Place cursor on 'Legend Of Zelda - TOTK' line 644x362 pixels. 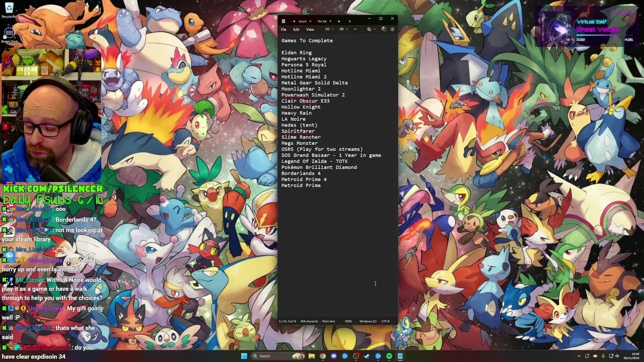314,161
